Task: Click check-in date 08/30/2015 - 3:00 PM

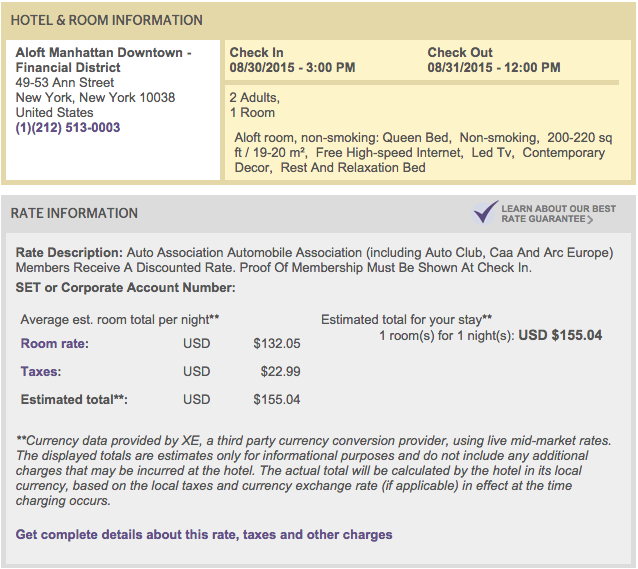Action: point(292,68)
